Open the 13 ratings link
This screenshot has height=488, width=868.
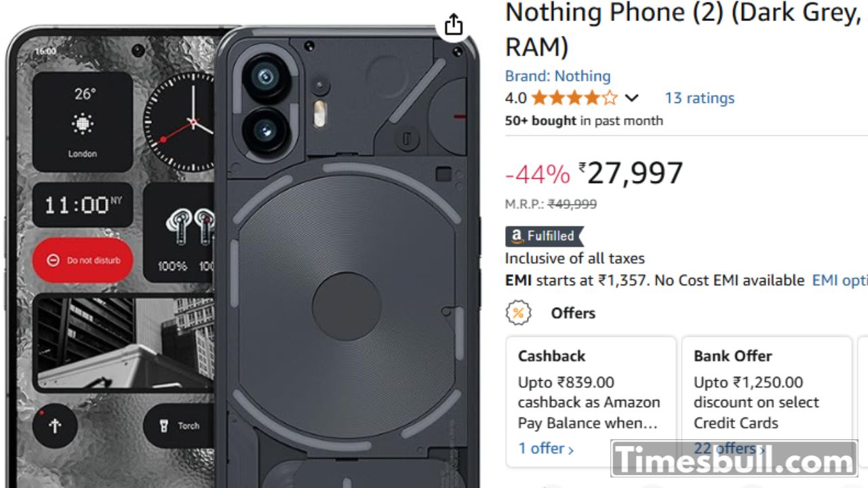click(x=699, y=98)
